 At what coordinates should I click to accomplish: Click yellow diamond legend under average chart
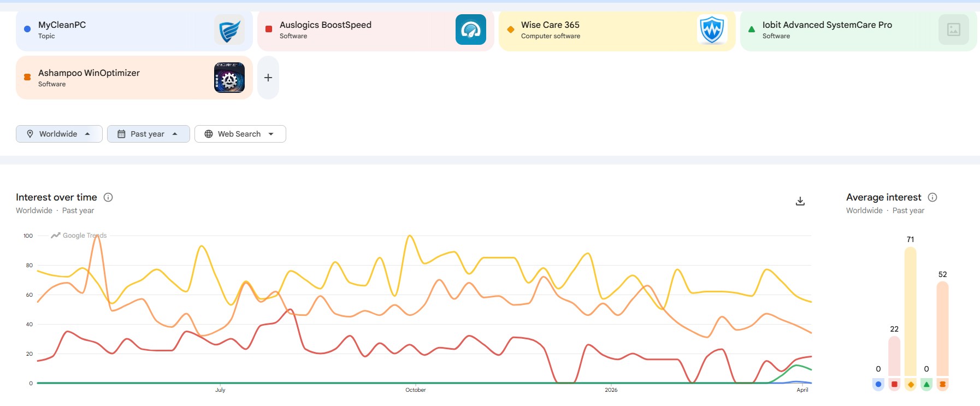(x=911, y=384)
